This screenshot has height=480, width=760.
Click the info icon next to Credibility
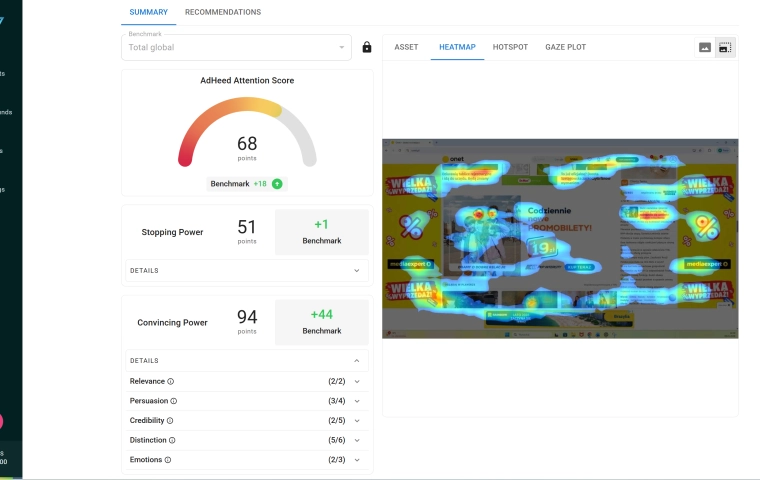[x=171, y=421]
